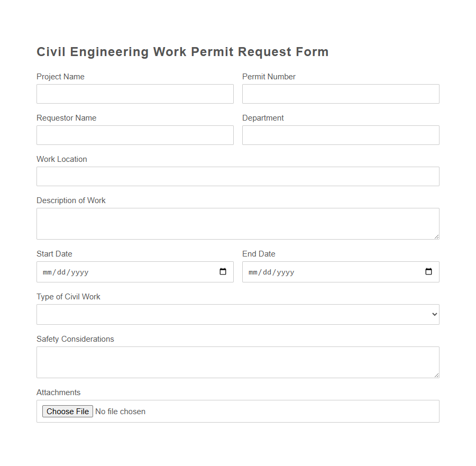Open the Type of Civil Work selection list

pos(238,314)
